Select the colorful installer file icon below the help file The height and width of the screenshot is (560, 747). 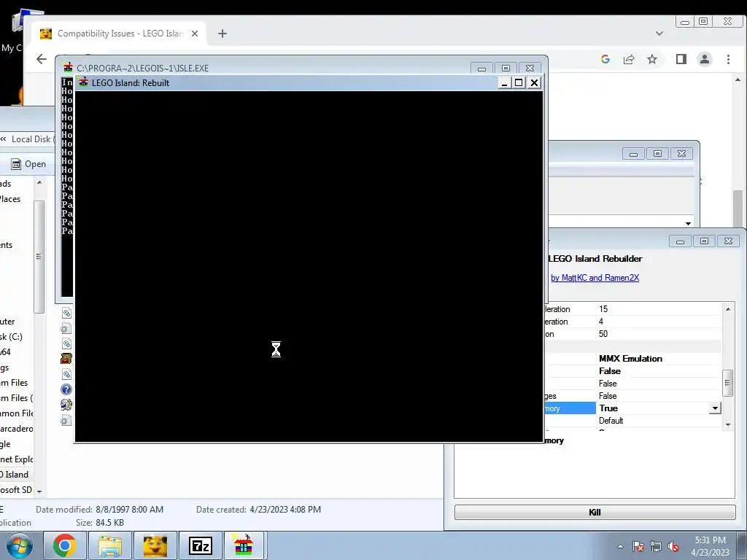click(66, 405)
